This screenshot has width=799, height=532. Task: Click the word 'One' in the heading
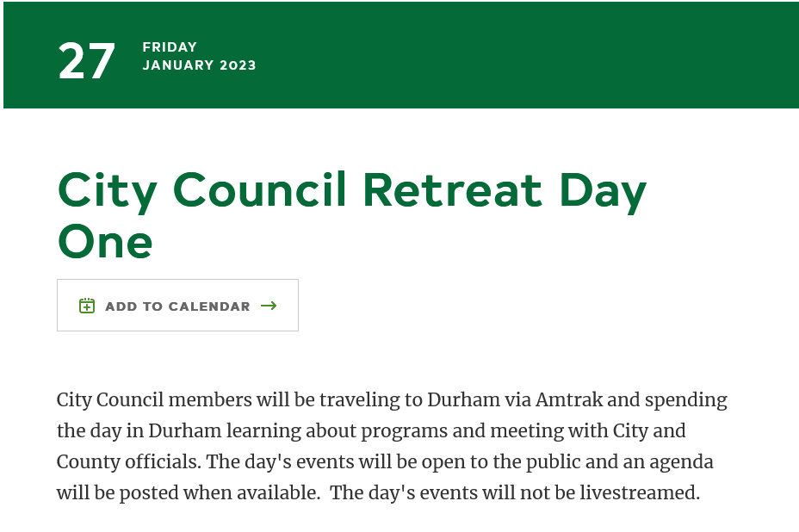[105, 242]
